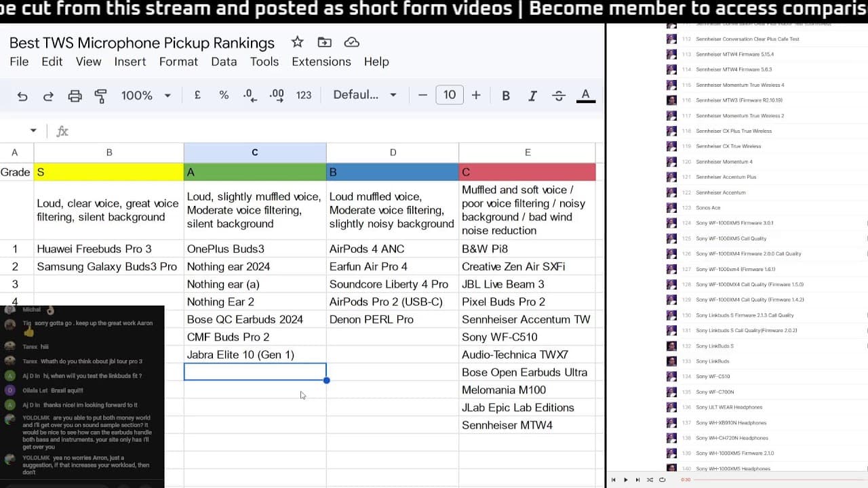Click the Redo arrow in the toolbar

(48, 96)
